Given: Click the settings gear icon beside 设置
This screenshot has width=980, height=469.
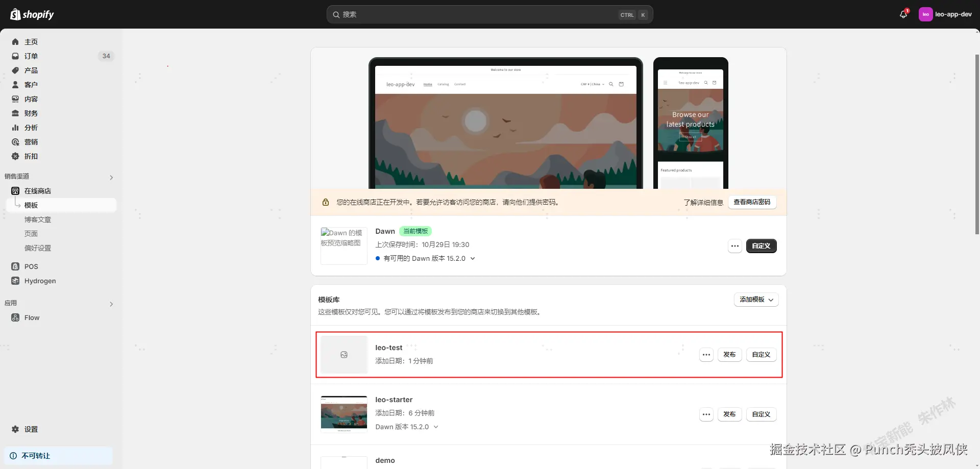Looking at the screenshot, I should point(15,429).
